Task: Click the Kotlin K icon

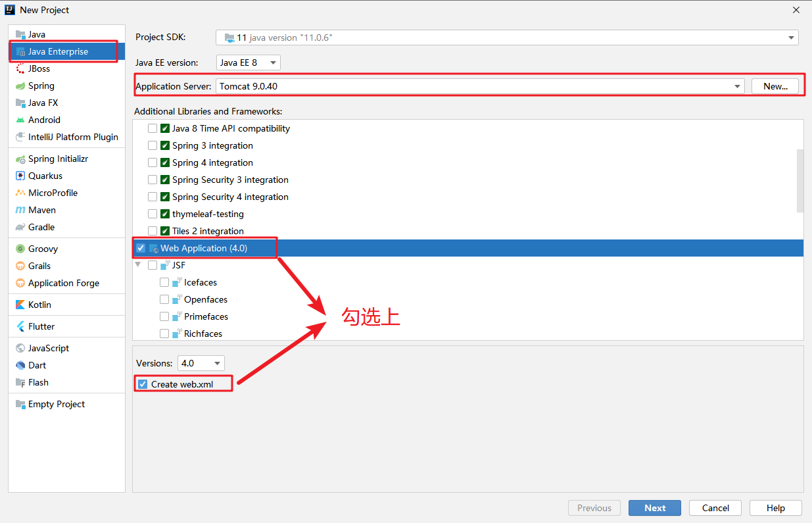Action: (x=20, y=305)
